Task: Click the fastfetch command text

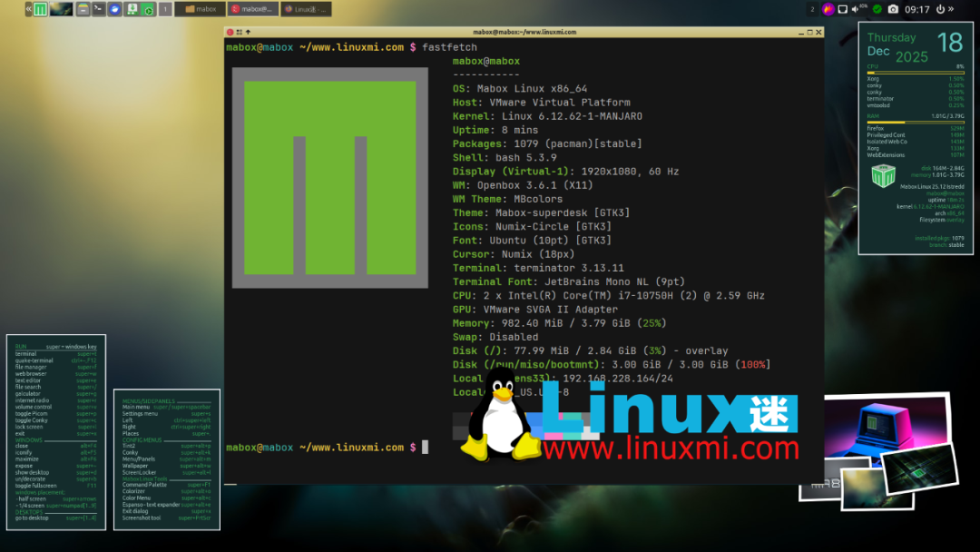Action: pyautogui.click(x=449, y=47)
